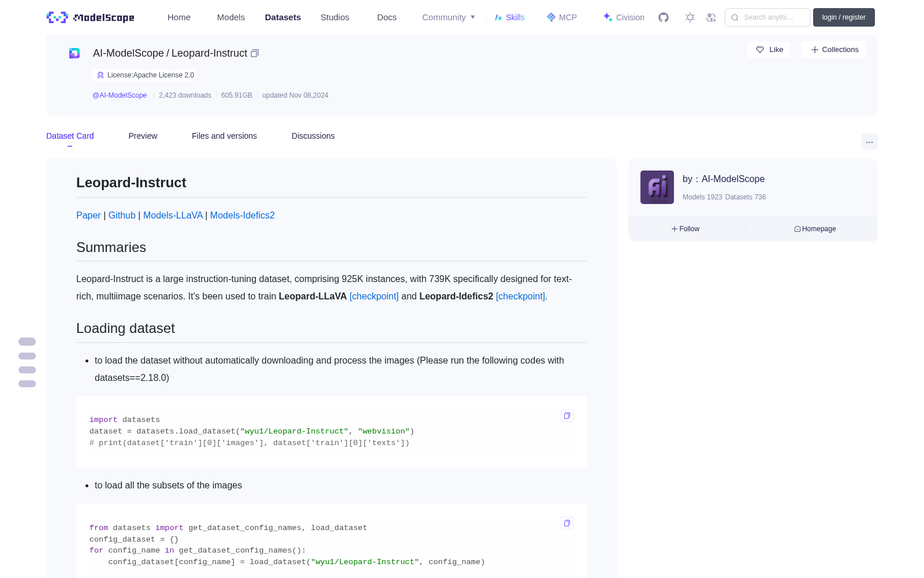Follow the AI-ModelScope organization

[685, 229]
